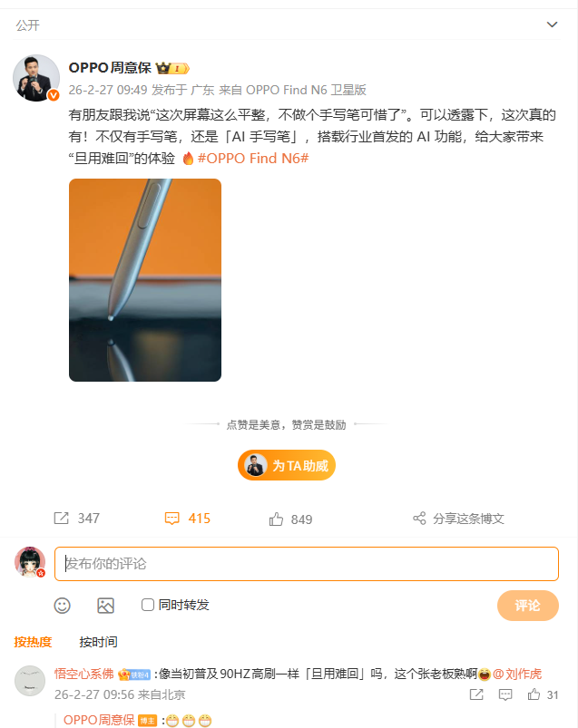Open the emoji picker smiley icon
This screenshot has height=728, width=578.
coord(63,606)
